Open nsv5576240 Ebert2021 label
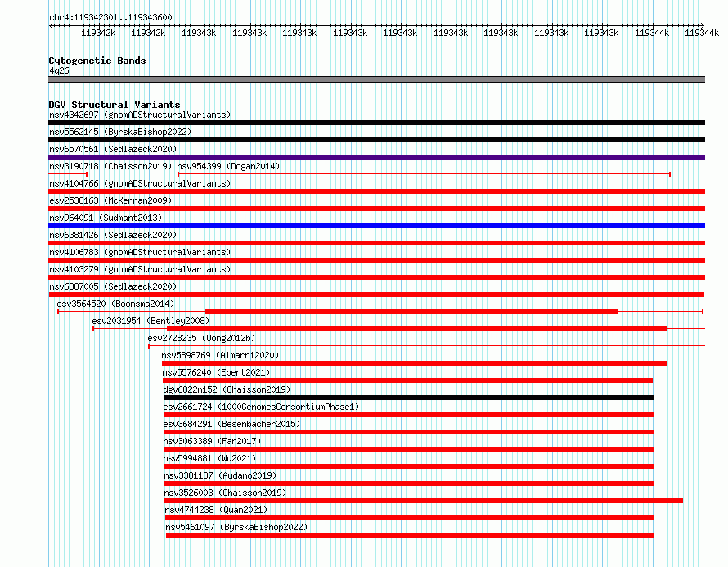 pos(216,372)
